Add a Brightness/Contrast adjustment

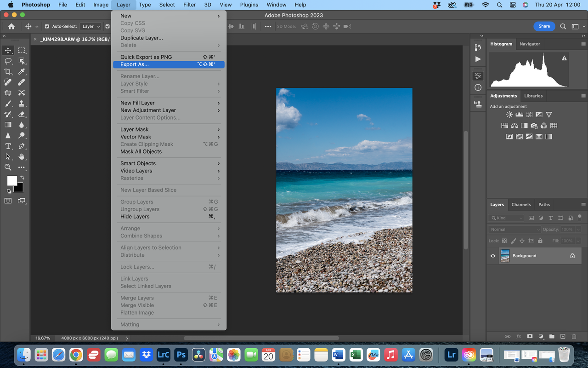point(509,115)
